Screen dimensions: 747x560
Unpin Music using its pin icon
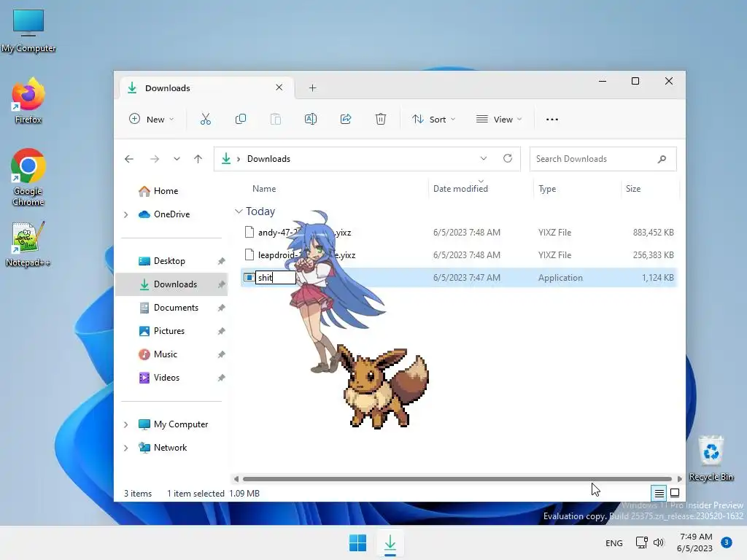pos(222,354)
